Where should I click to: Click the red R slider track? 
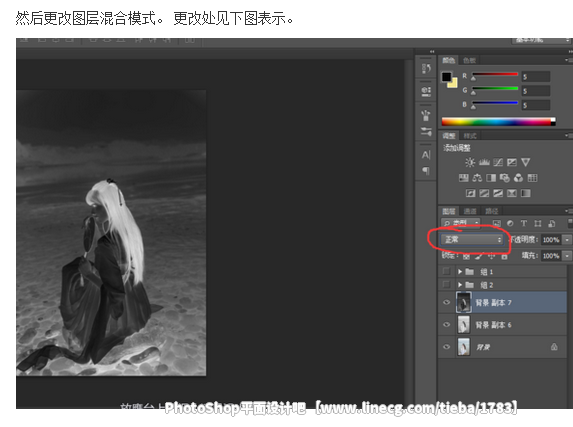tap(495, 74)
